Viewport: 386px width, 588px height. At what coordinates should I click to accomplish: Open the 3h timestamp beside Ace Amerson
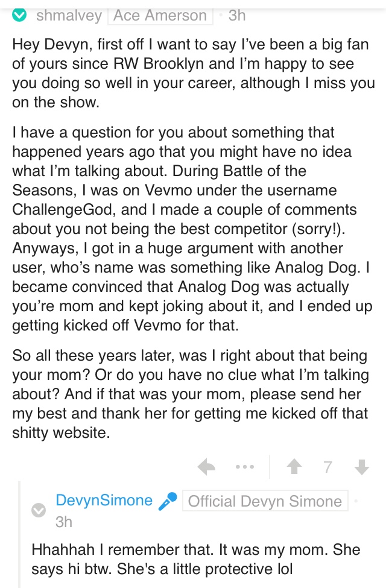tap(236, 15)
